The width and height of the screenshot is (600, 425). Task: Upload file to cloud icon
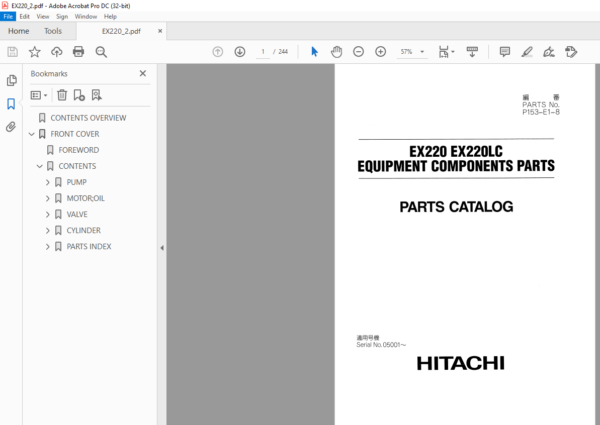click(x=57, y=52)
